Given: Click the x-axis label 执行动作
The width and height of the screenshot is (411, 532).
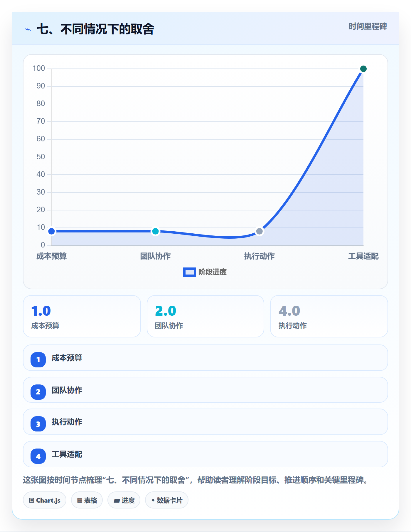Looking at the screenshot, I should click(x=259, y=256).
